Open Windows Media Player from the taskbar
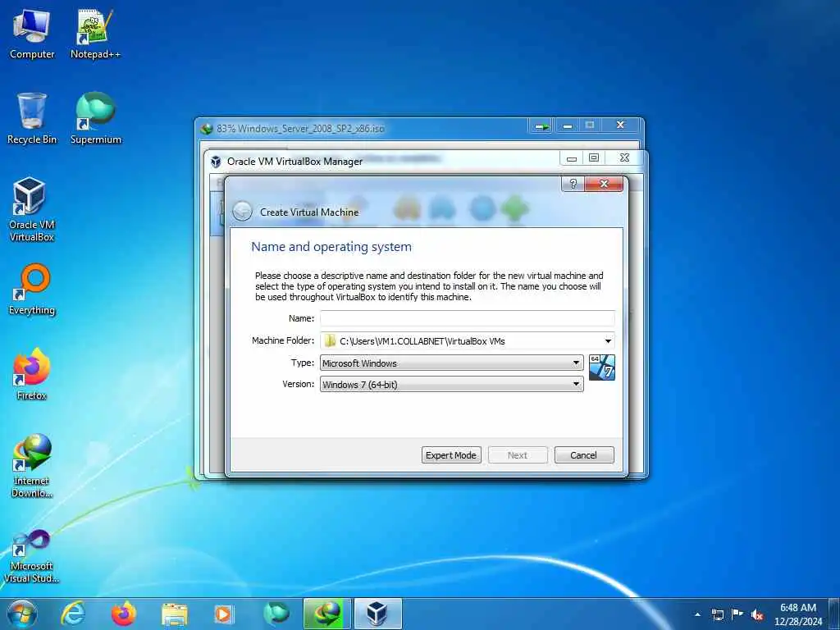Image resolution: width=840 pixels, height=630 pixels. [224, 614]
